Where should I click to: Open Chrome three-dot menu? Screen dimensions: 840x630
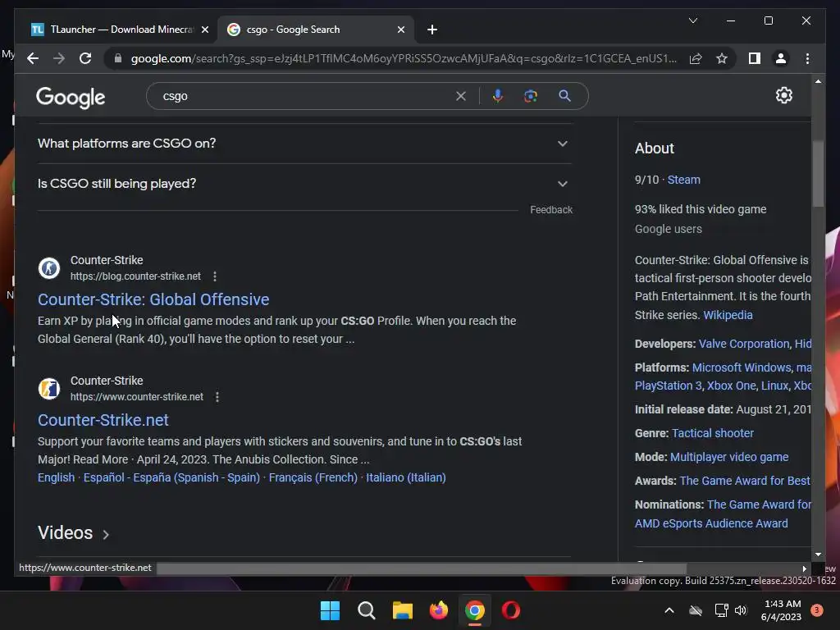(x=807, y=58)
